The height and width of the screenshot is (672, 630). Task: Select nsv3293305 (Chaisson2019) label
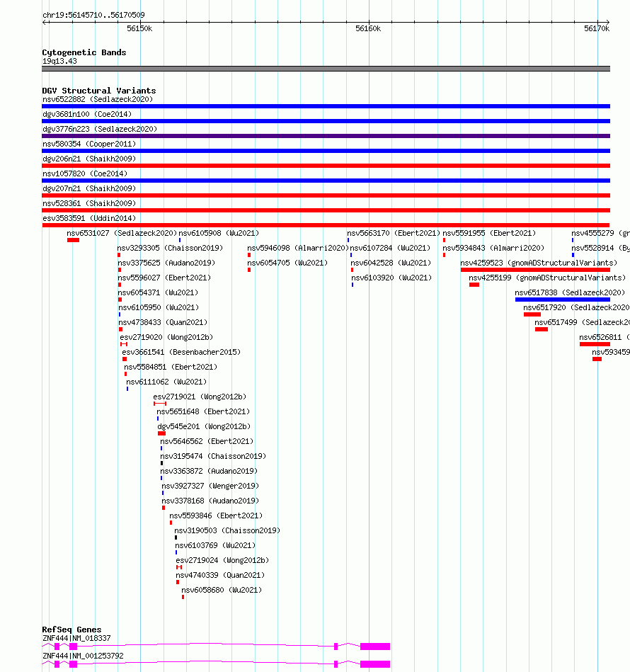[x=170, y=248]
